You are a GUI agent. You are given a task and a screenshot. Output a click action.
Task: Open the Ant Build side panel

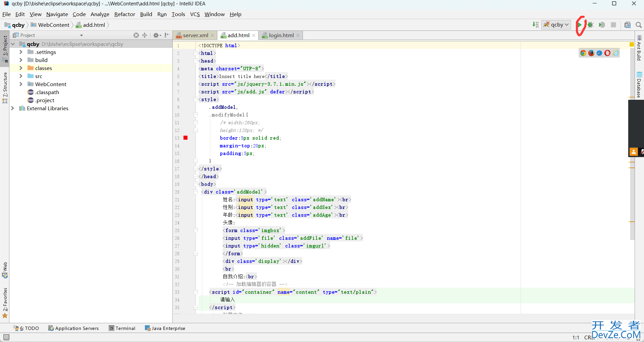click(x=639, y=48)
